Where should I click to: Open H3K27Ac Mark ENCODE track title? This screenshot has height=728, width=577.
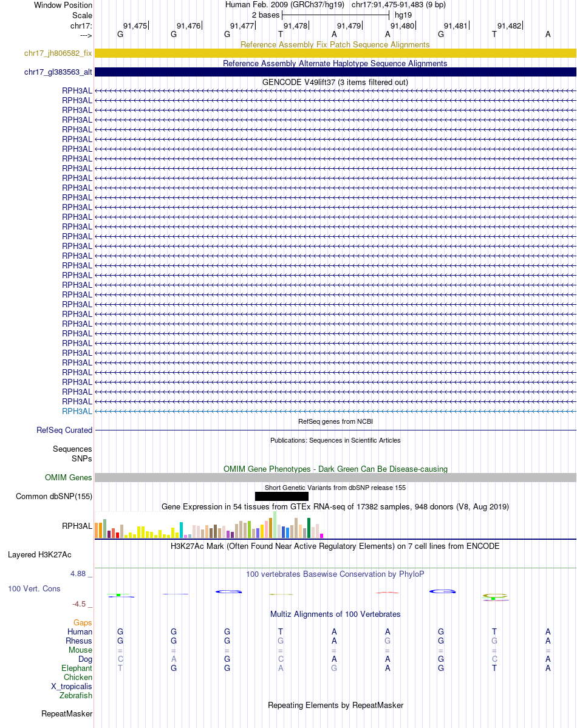(x=335, y=546)
